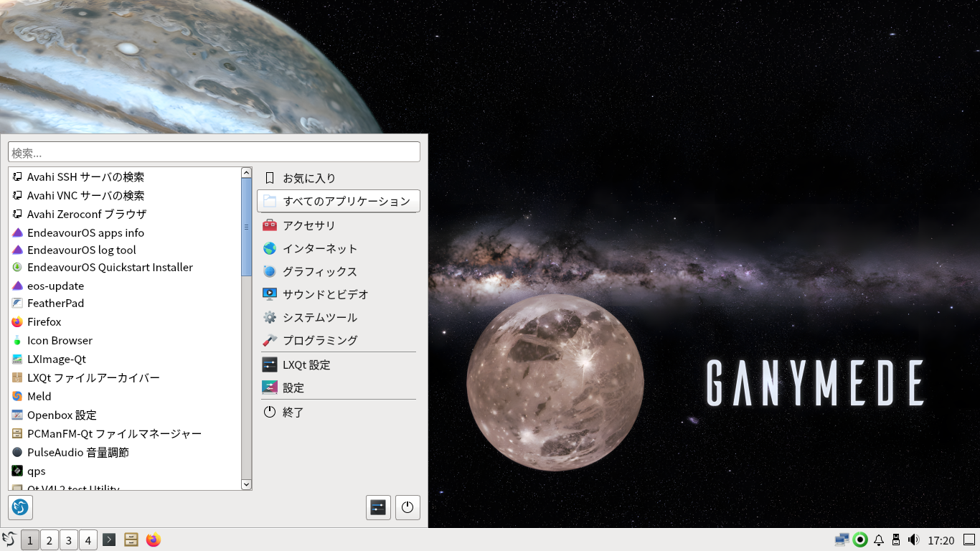The height and width of the screenshot is (551, 980).
Task: Open the グラフィックス category
Action: tap(339, 271)
